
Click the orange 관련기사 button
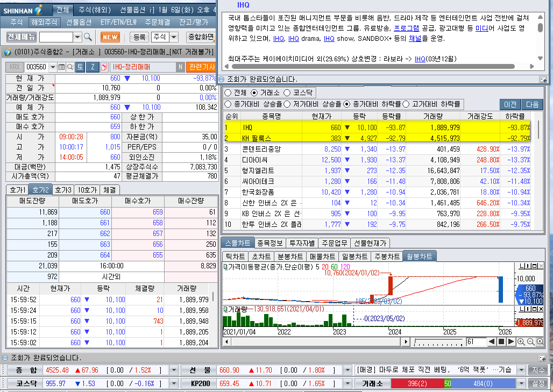point(201,67)
